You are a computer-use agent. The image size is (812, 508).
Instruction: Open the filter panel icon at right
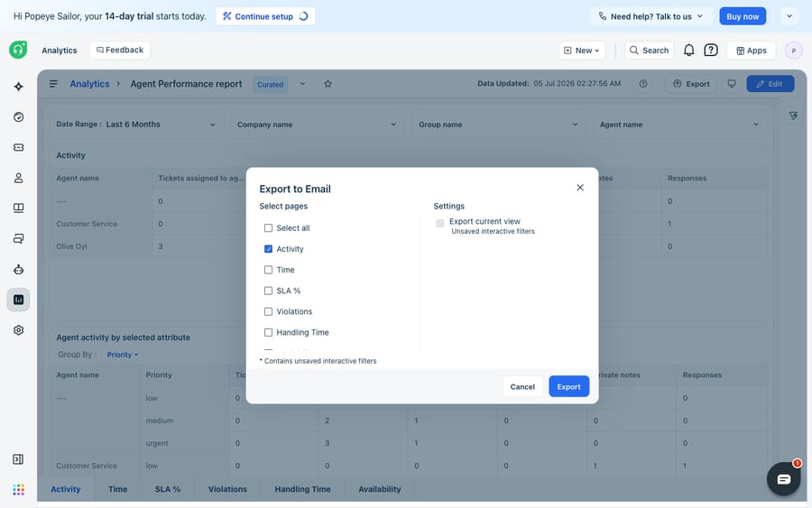coord(793,116)
